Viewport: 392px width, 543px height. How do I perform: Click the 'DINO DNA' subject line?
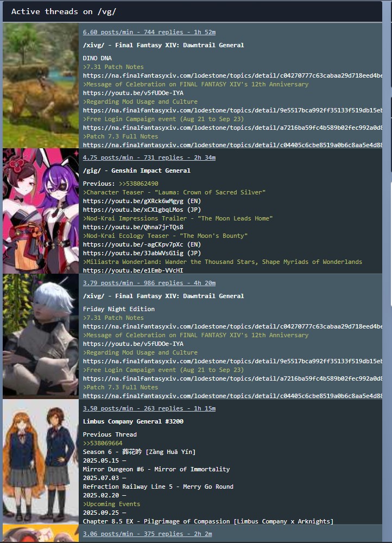point(97,58)
